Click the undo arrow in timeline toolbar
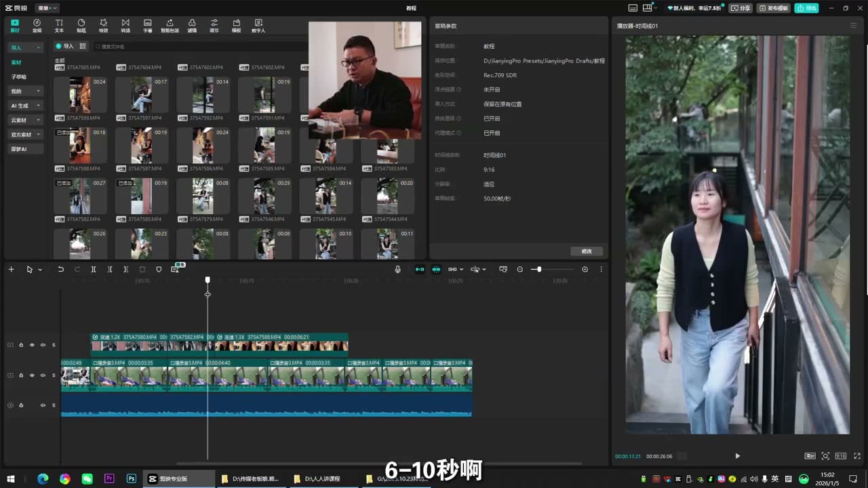The image size is (868, 488). [x=60, y=269]
